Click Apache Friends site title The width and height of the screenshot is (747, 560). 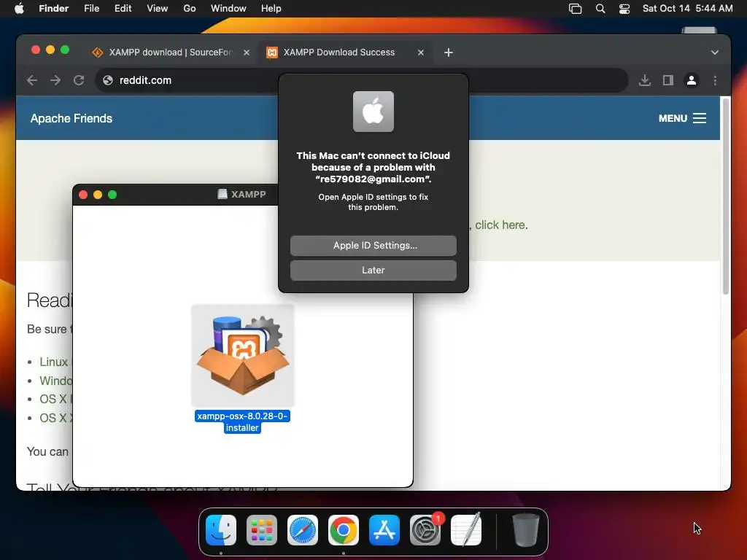click(71, 118)
